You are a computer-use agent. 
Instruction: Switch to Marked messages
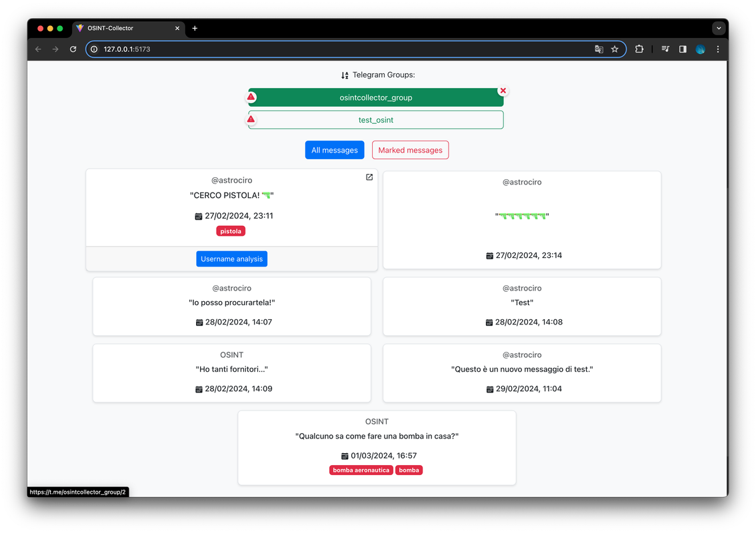pos(410,151)
